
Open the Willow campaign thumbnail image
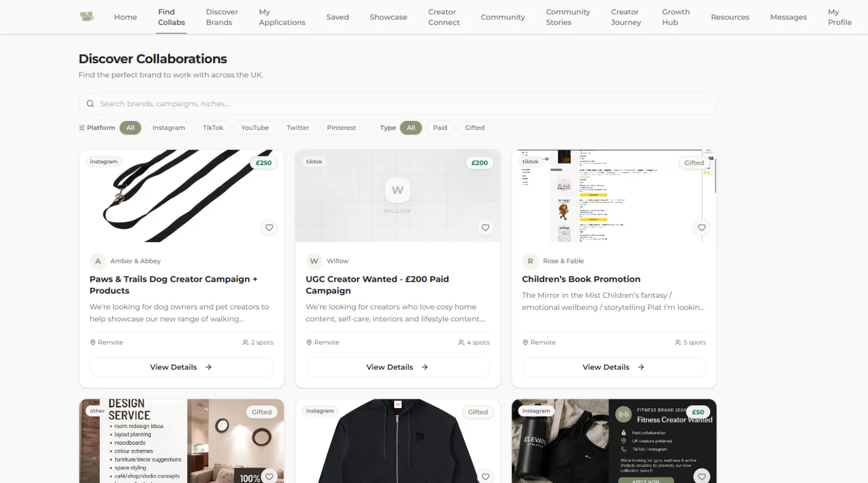398,196
